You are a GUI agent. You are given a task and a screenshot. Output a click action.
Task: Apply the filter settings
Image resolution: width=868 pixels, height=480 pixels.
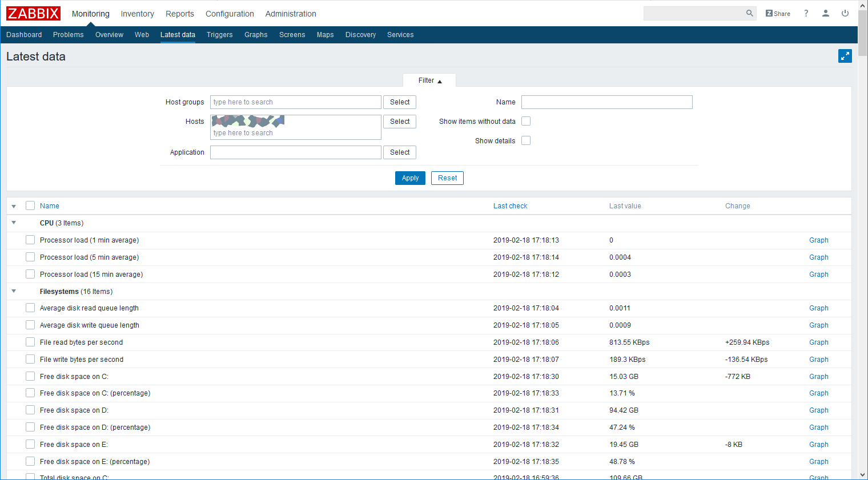click(x=410, y=178)
